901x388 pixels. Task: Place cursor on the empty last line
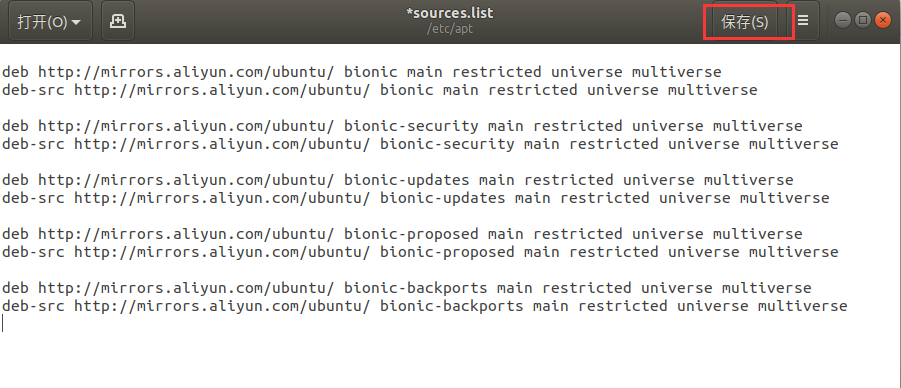pos(450,324)
